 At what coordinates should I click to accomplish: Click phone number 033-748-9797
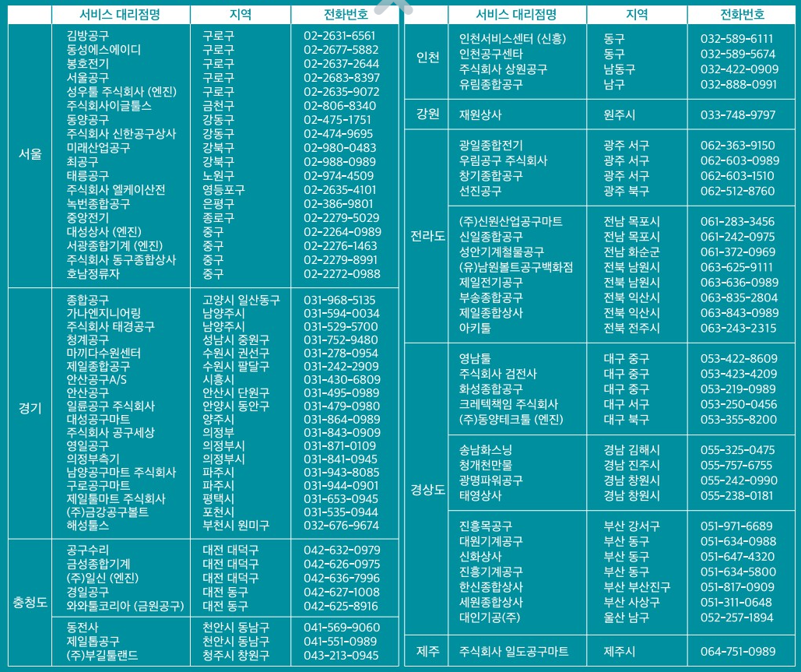pyautogui.click(x=738, y=115)
